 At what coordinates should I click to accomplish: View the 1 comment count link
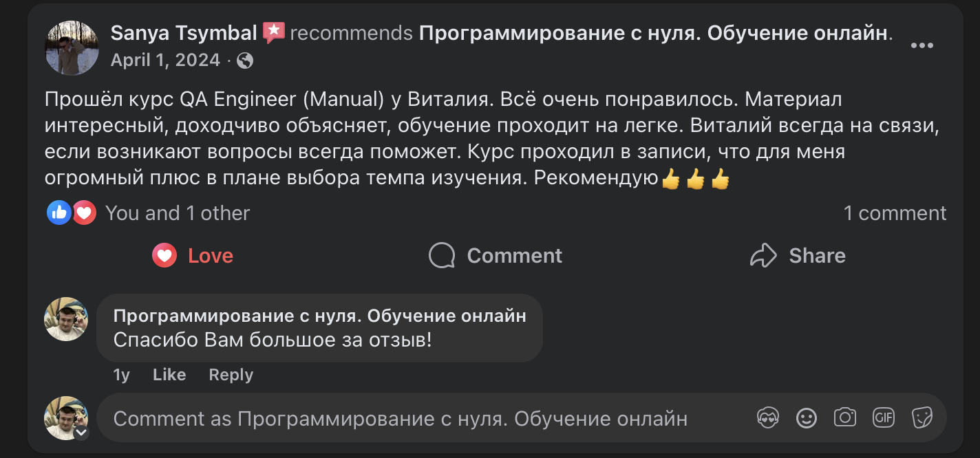point(895,212)
